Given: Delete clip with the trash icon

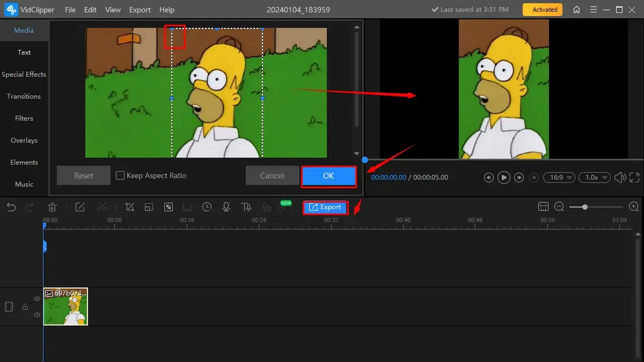Looking at the screenshot, I should 53,207.
